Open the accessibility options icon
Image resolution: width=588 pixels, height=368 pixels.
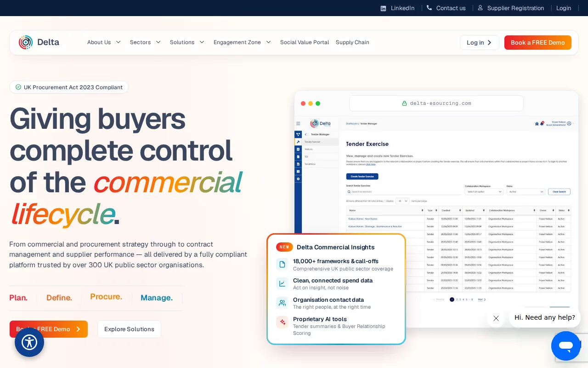pyautogui.click(x=29, y=342)
